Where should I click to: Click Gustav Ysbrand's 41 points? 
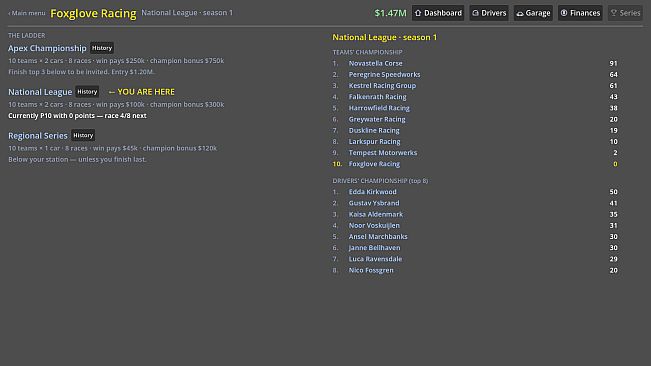[613, 203]
